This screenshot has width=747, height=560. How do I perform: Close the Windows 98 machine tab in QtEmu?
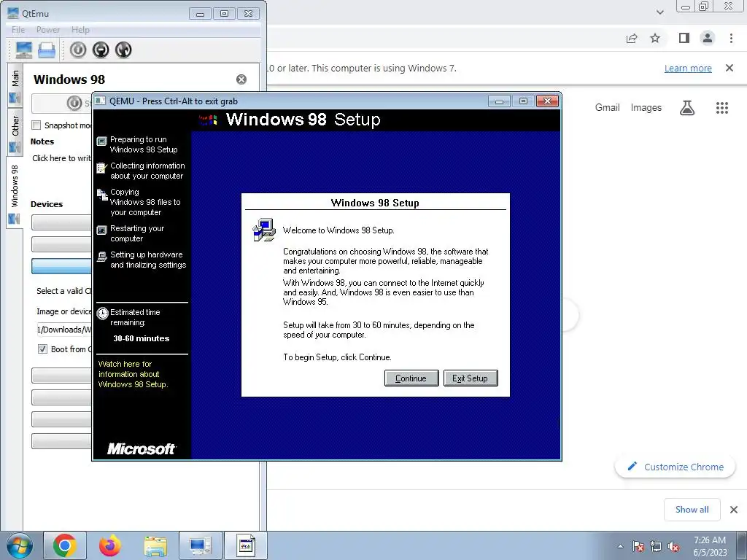coord(241,79)
